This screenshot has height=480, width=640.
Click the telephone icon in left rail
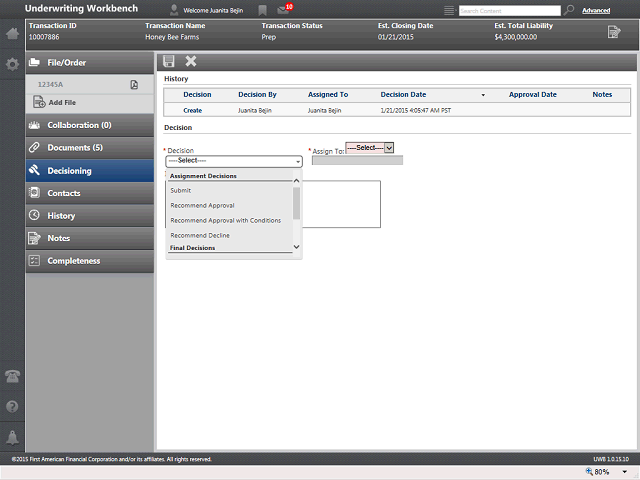click(x=12, y=376)
